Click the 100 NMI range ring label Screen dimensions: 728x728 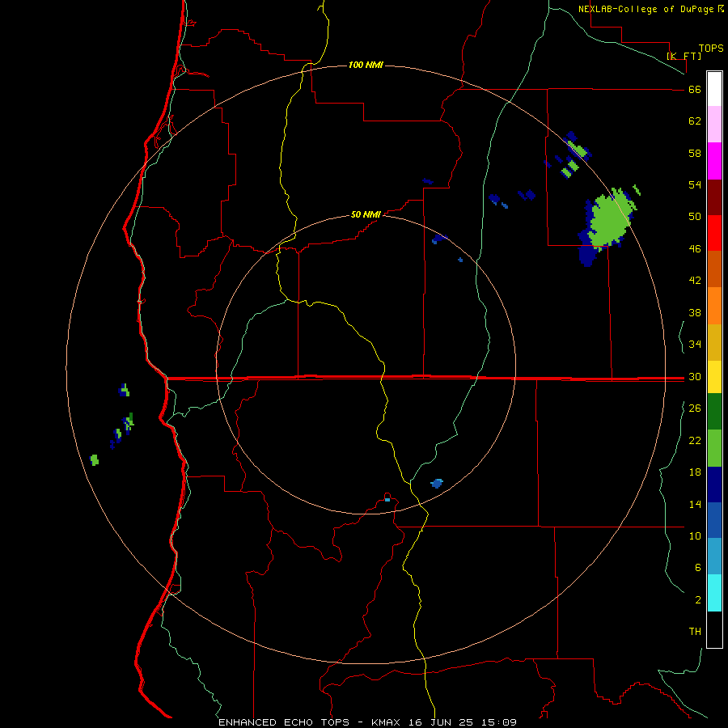(x=366, y=65)
